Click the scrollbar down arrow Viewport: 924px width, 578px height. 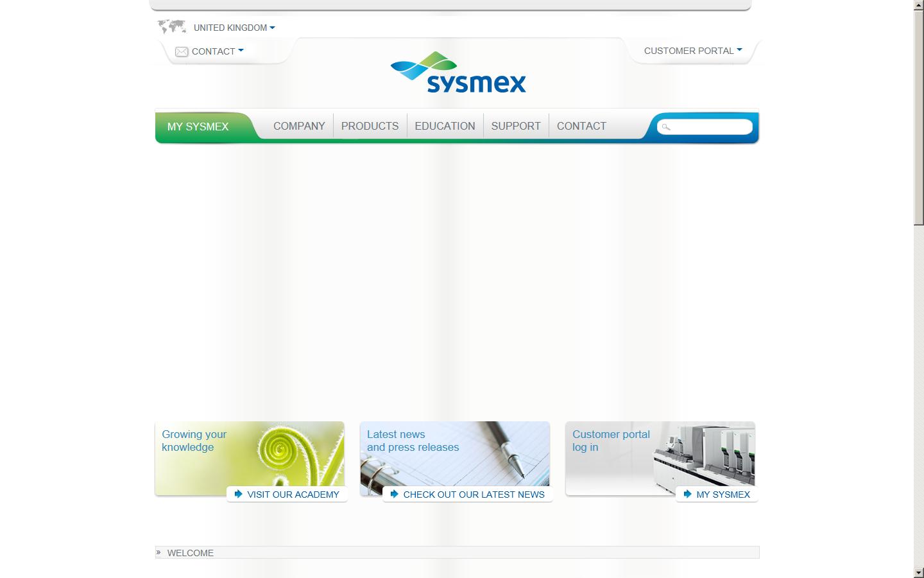click(918, 572)
